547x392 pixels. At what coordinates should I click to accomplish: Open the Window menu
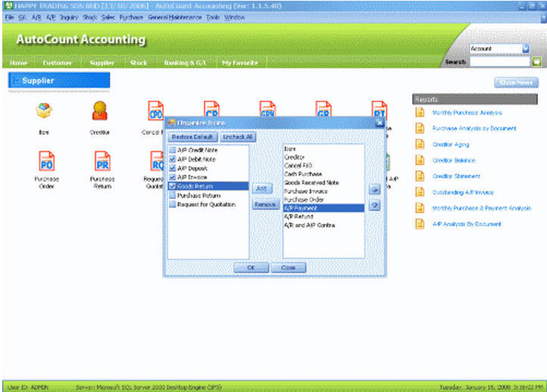[234, 17]
